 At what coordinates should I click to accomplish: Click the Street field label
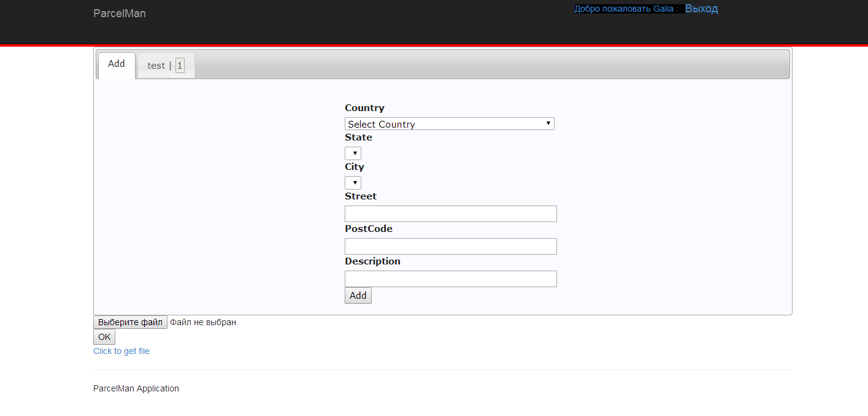361,196
